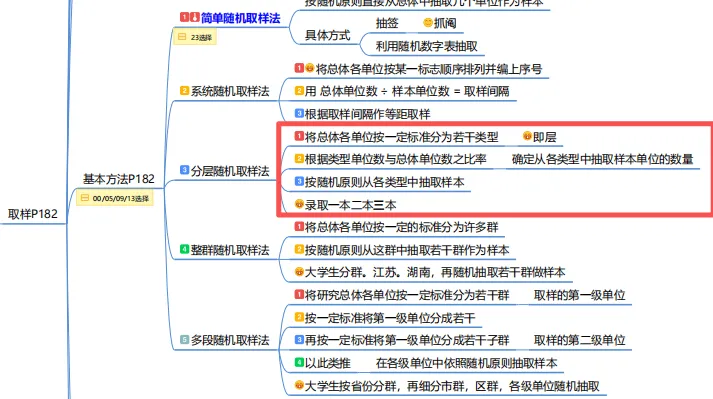Select text 录取一本二本三本

350,205
